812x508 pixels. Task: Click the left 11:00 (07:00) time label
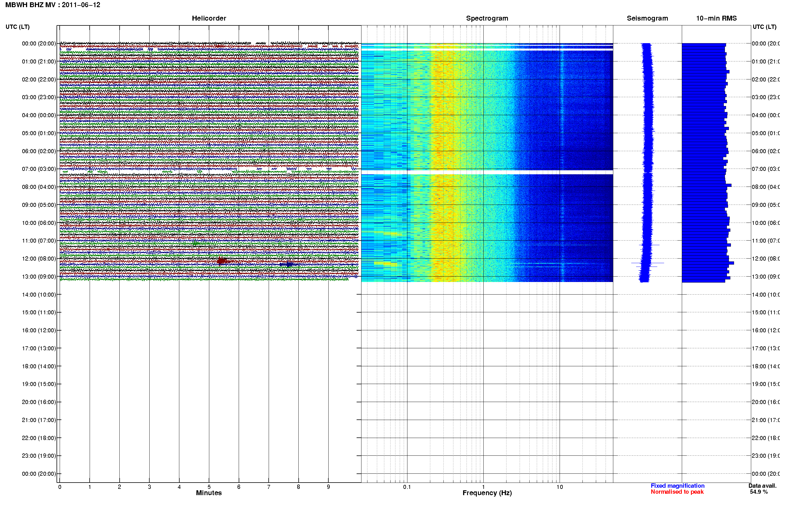[x=39, y=241]
